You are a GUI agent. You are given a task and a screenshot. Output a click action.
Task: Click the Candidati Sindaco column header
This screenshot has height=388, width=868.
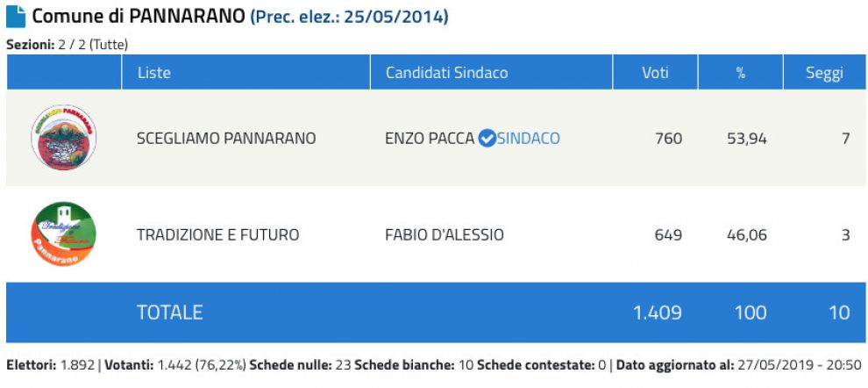click(x=446, y=73)
